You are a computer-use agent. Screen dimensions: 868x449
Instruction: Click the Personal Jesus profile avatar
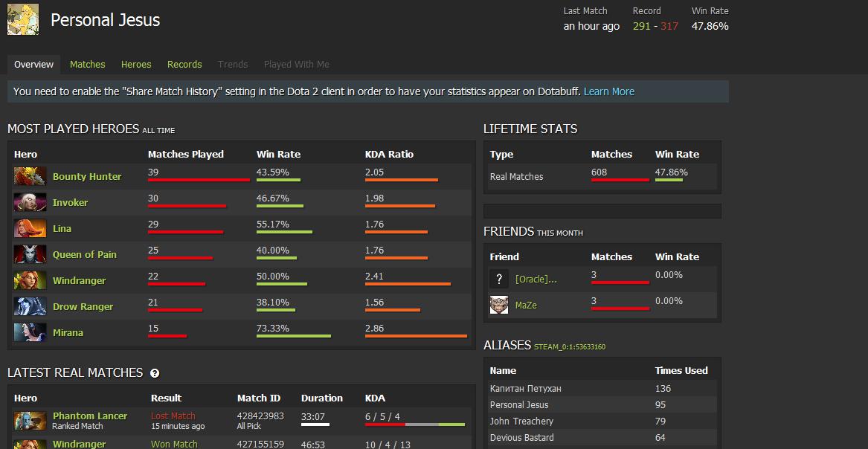[23, 19]
